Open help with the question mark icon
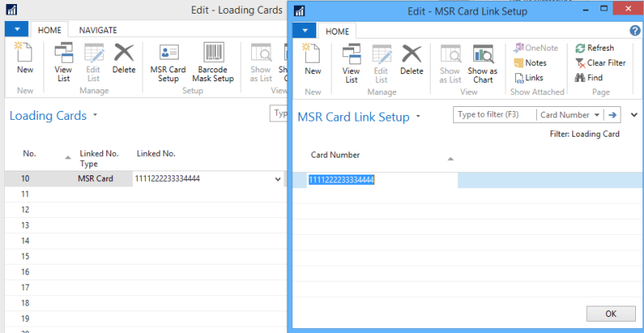 coord(635,31)
